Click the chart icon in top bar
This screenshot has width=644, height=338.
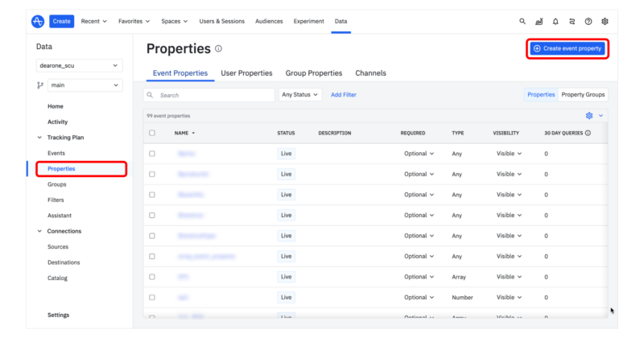click(x=539, y=21)
